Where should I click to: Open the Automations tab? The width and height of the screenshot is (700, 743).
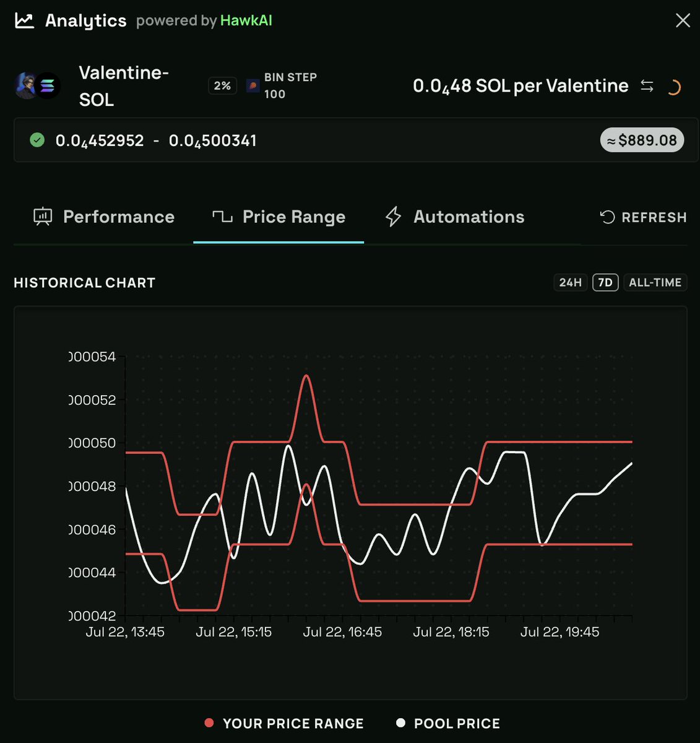[x=455, y=217]
